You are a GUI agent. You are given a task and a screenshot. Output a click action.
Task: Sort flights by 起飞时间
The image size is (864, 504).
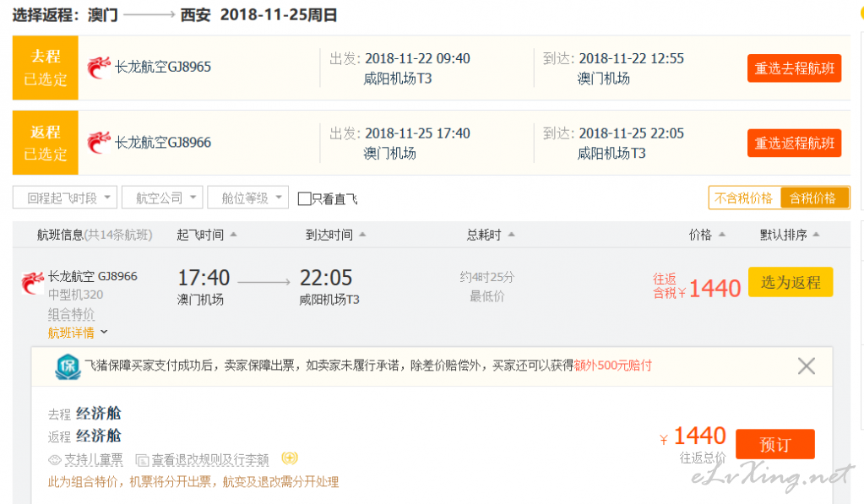pyautogui.click(x=207, y=236)
